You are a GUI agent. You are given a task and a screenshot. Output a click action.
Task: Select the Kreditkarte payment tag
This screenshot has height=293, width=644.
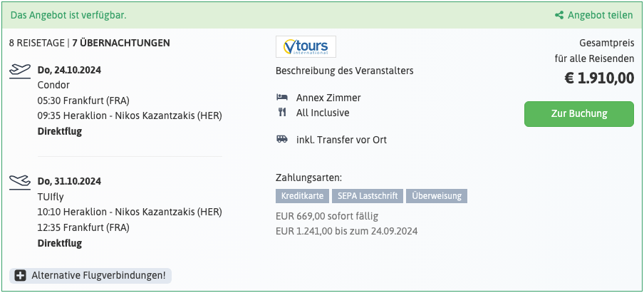pos(302,196)
